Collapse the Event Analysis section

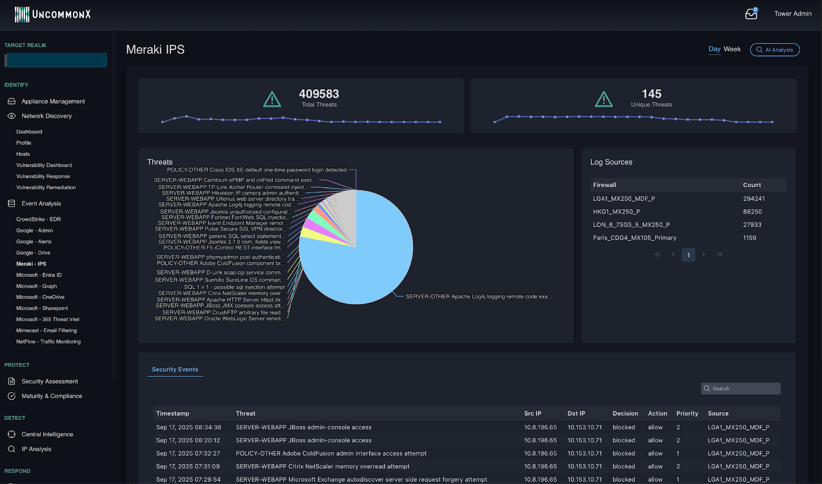coord(41,203)
